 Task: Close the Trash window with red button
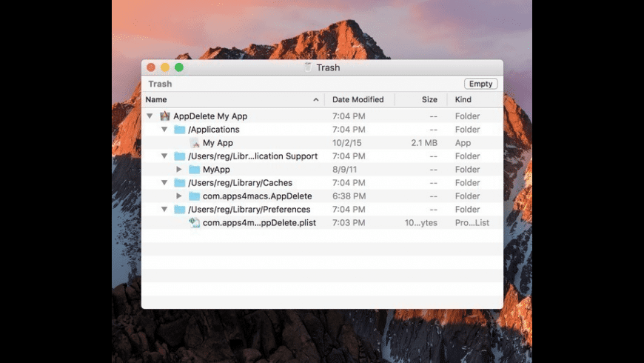(151, 67)
